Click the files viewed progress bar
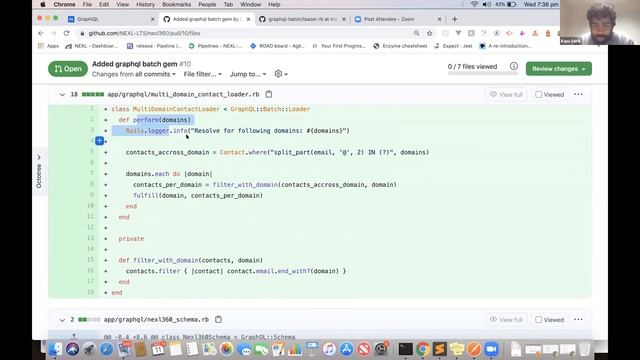 [x=482, y=73]
